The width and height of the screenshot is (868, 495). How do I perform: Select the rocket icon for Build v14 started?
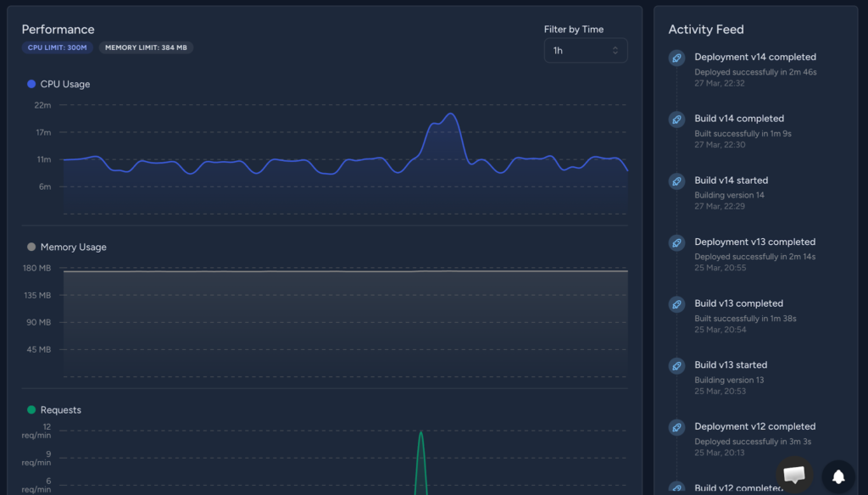click(x=676, y=181)
